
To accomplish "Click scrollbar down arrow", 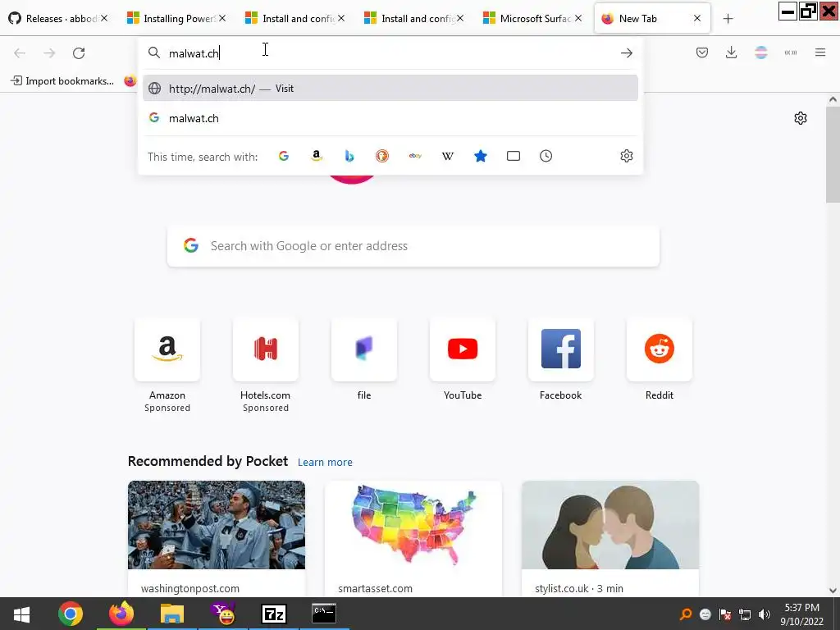I will pos(833,591).
